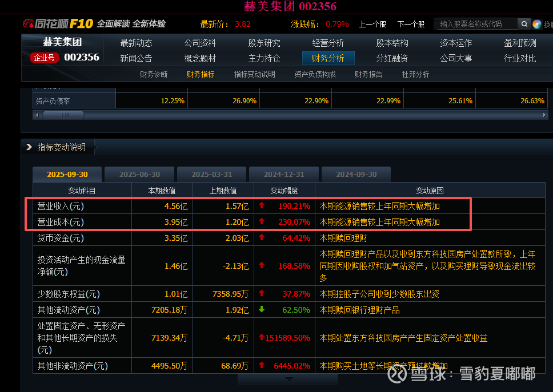Click the 赫美集团 company name
Viewport: 553px width, 392px height.
click(62, 42)
